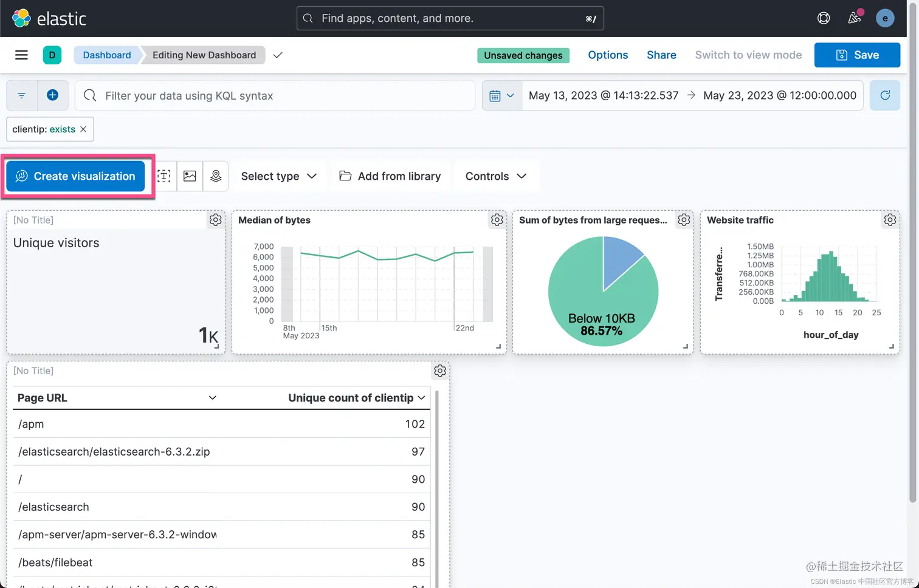Open the hamburger navigation menu
919x588 pixels.
[21, 55]
